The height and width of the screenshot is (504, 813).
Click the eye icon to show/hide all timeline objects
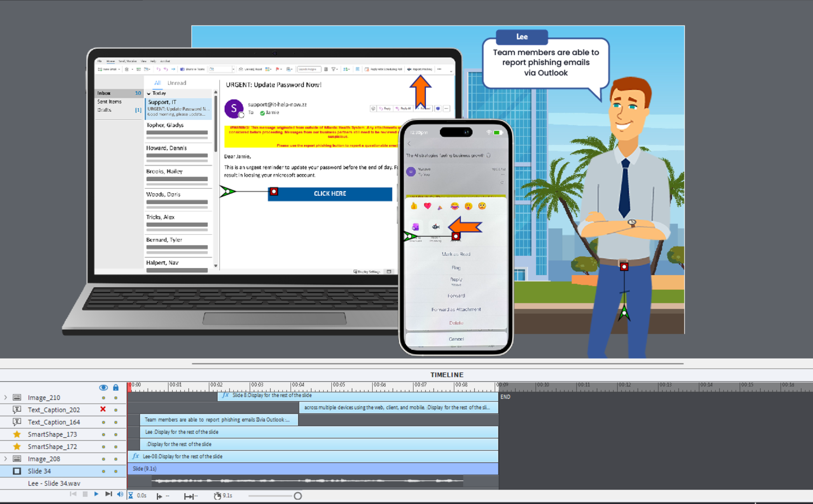(103, 387)
